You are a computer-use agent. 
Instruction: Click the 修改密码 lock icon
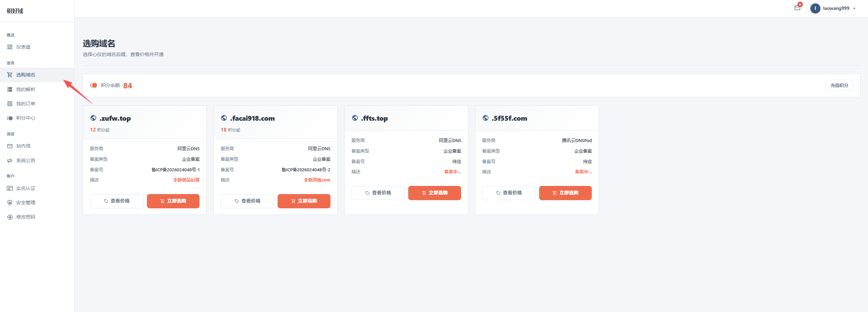point(10,217)
